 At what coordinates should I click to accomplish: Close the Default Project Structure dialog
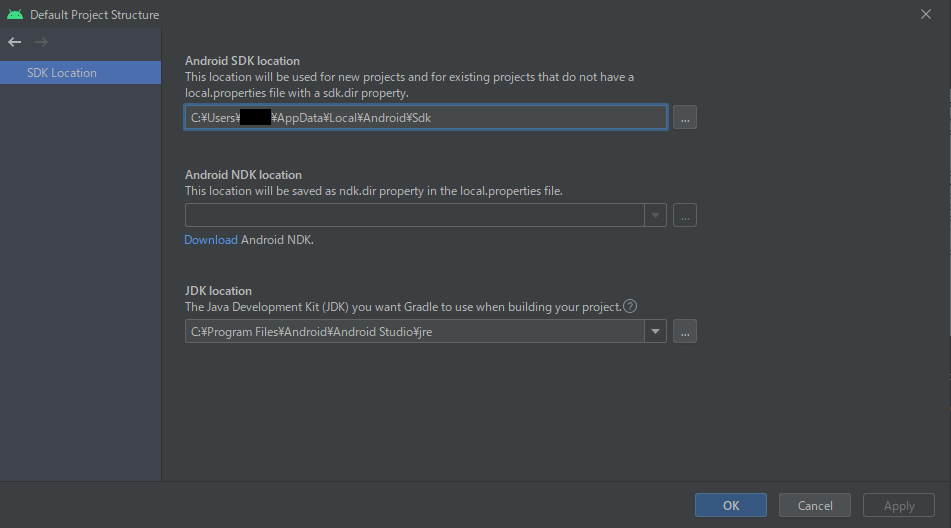(x=926, y=14)
